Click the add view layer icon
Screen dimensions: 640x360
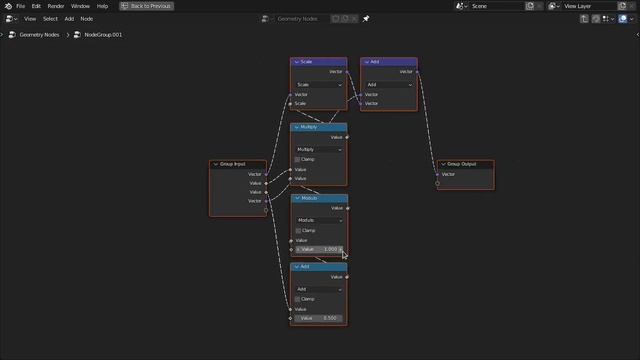622,6
